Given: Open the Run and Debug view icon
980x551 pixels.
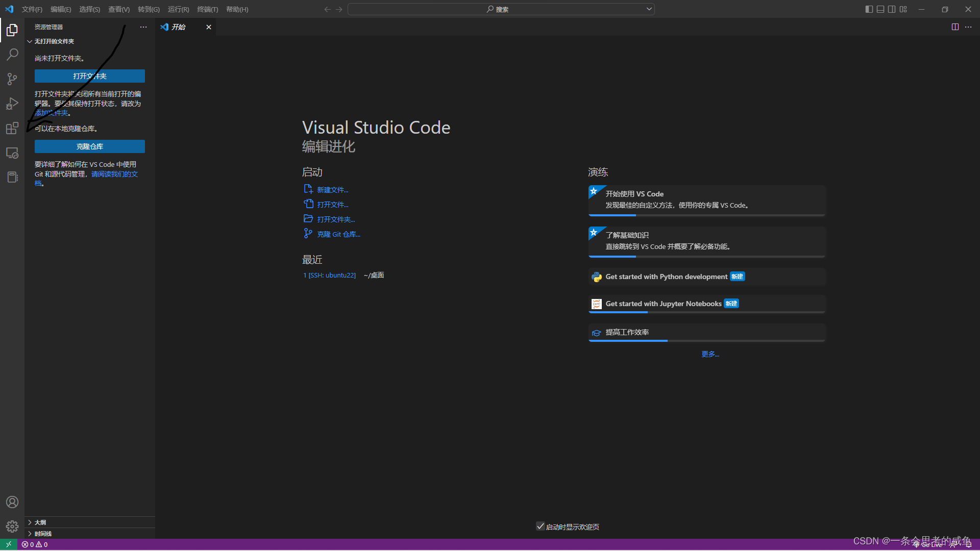Looking at the screenshot, I should [x=12, y=104].
